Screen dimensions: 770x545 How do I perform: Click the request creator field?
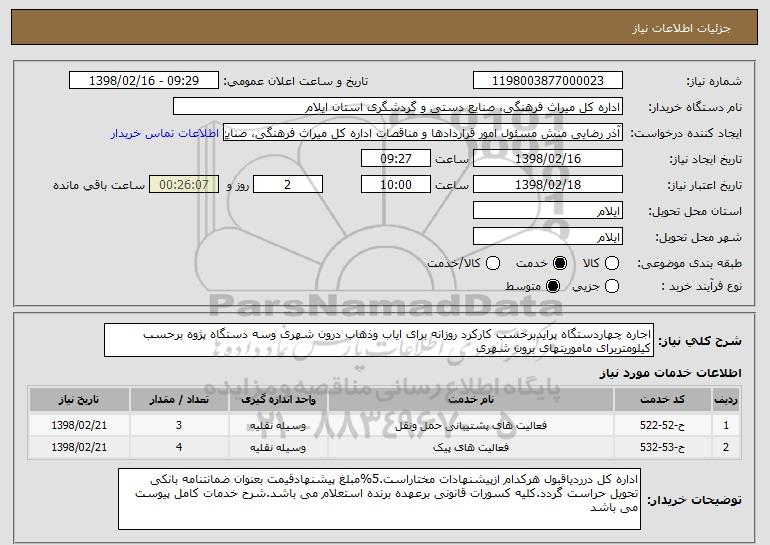(x=423, y=133)
